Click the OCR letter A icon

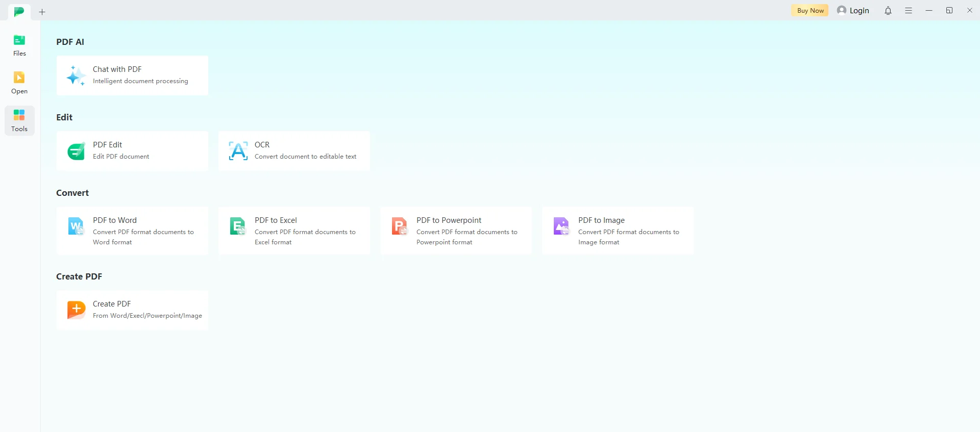238,151
